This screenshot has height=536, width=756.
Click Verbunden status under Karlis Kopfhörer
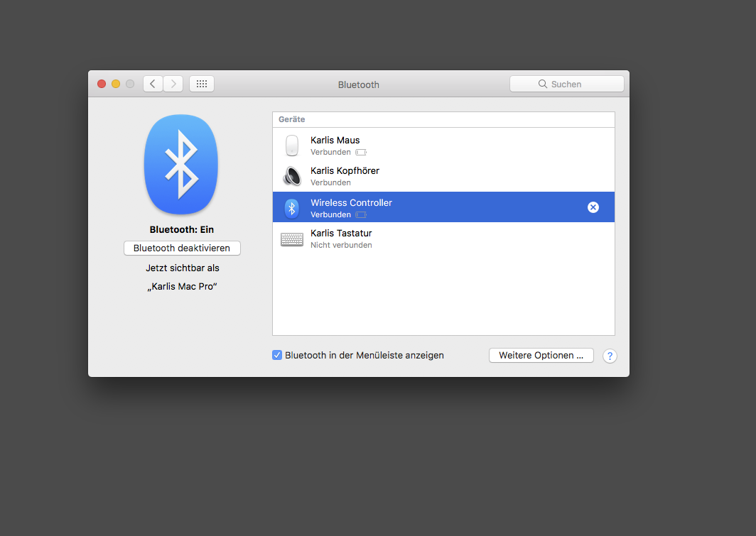[330, 182]
